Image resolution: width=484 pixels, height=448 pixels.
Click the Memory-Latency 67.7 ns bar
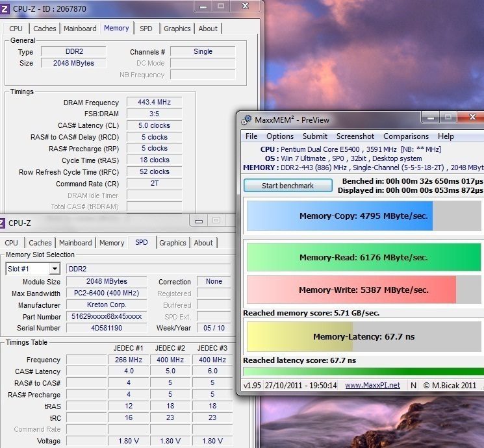pyautogui.click(x=364, y=336)
